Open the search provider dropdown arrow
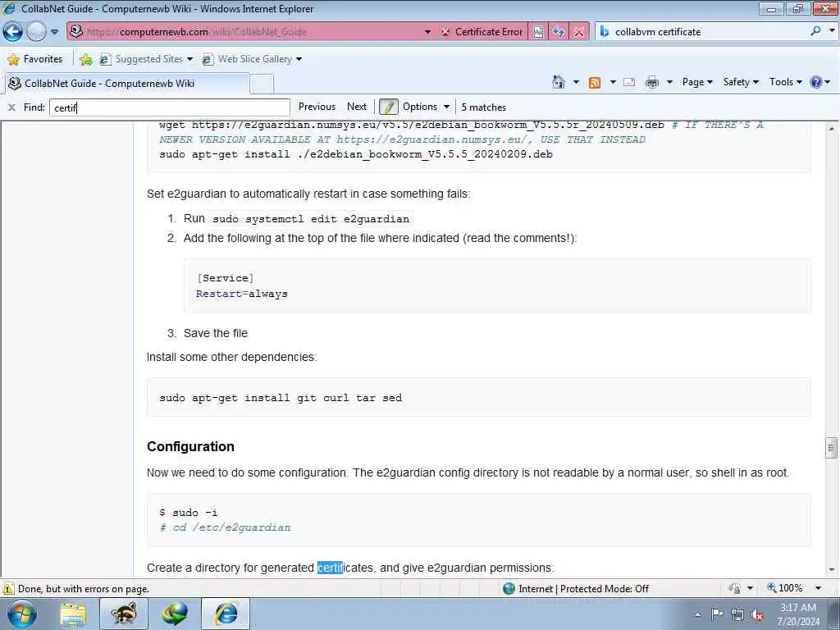Image resolution: width=840 pixels, height=630 pixels. (x=832, y=31)
